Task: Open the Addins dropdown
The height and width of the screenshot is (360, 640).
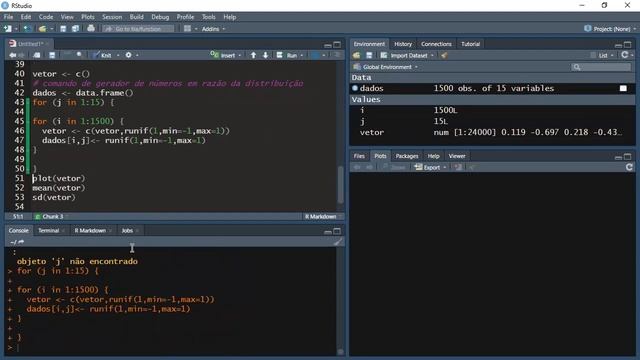Action: tap(213, 29)
